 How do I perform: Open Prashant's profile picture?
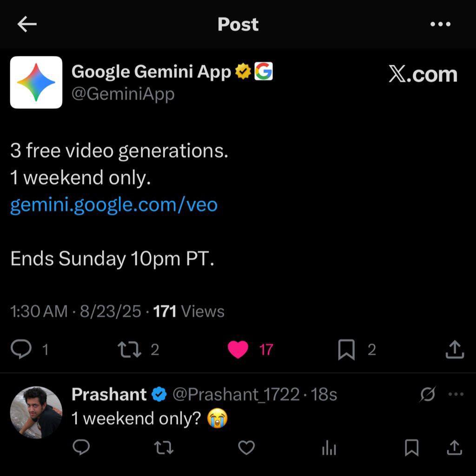(x=36, y=412)
